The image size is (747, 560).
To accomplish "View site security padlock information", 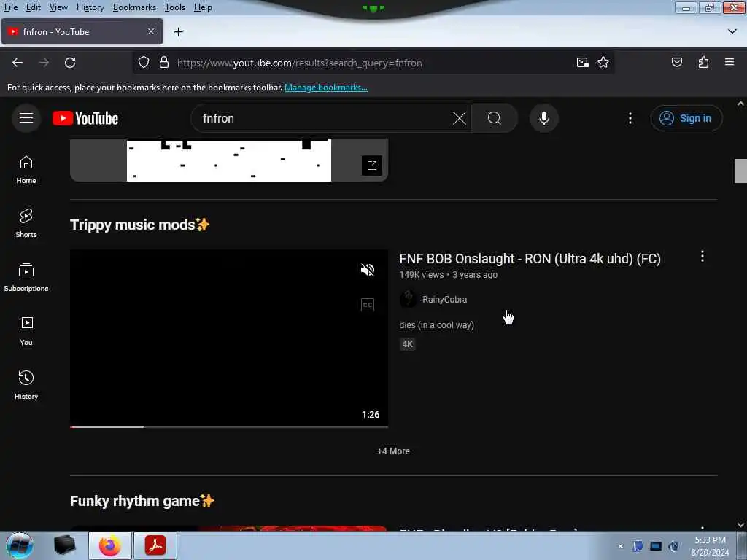I will 164,63.
